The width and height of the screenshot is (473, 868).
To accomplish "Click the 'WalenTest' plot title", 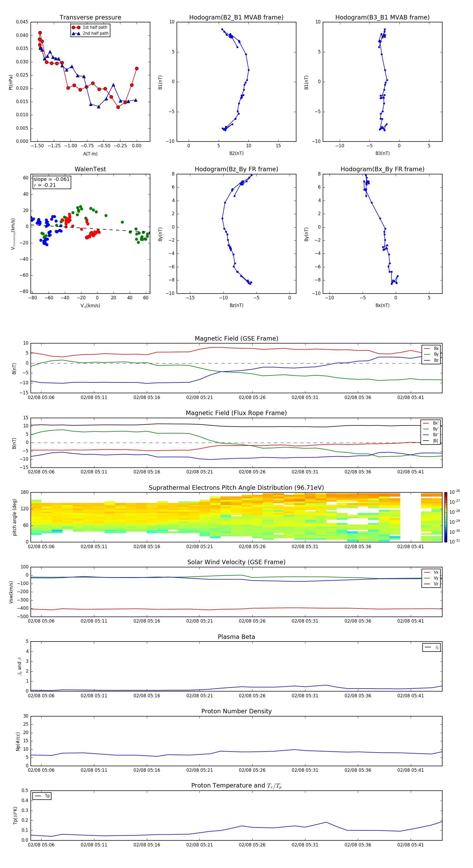I will (x=90, y=169).
